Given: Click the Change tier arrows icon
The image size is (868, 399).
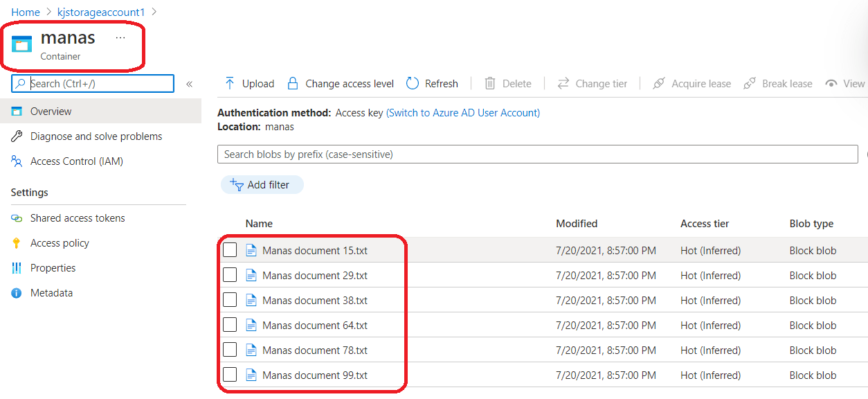Looking at the screenshot, I should tap(563, 83).
